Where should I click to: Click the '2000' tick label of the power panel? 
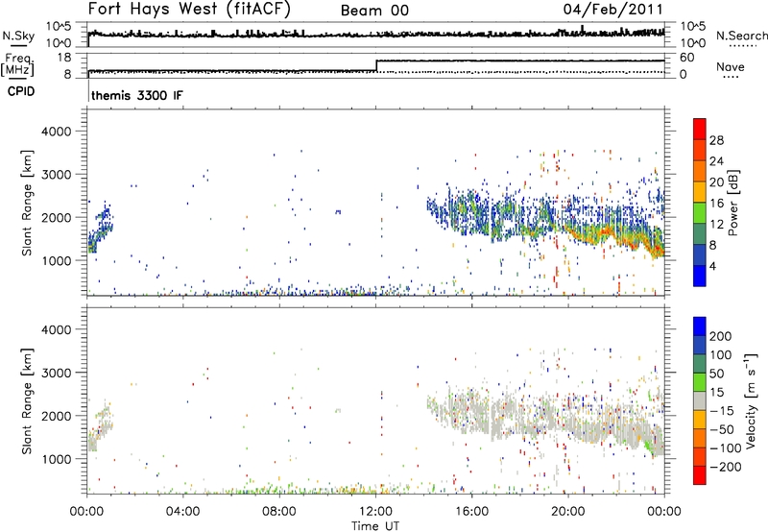point(56,217)
